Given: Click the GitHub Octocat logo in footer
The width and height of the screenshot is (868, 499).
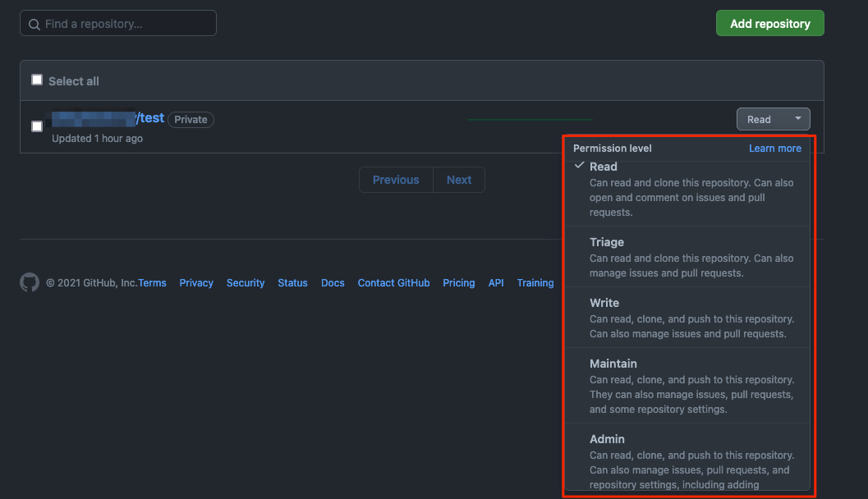Looking at the screenshot, I should pyautogui.click(x=30, y=283).
